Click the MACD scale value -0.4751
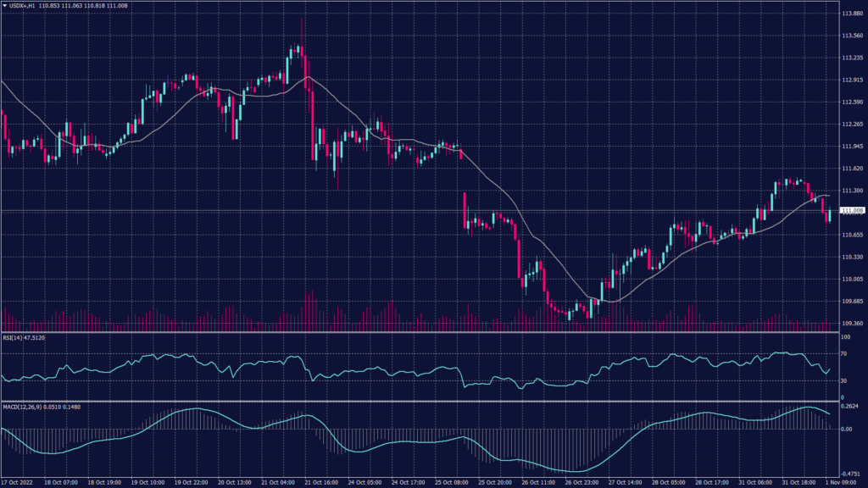 pos(849,474)
